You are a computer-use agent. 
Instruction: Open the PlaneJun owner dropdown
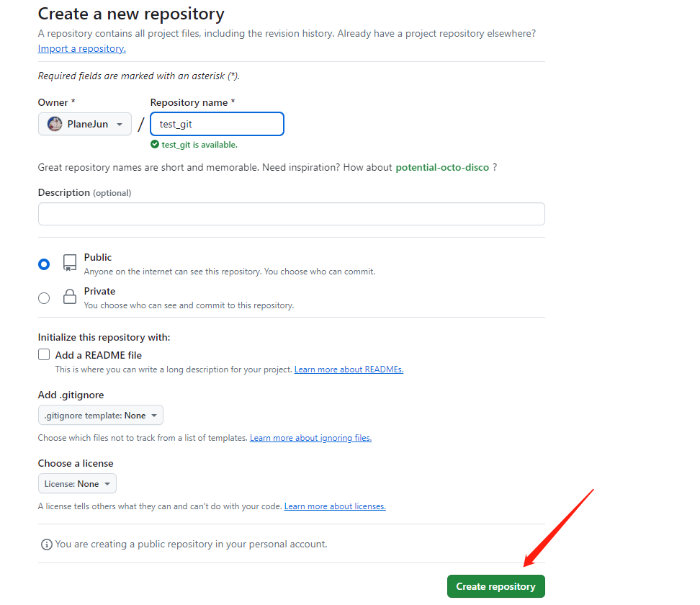point(85,124)
